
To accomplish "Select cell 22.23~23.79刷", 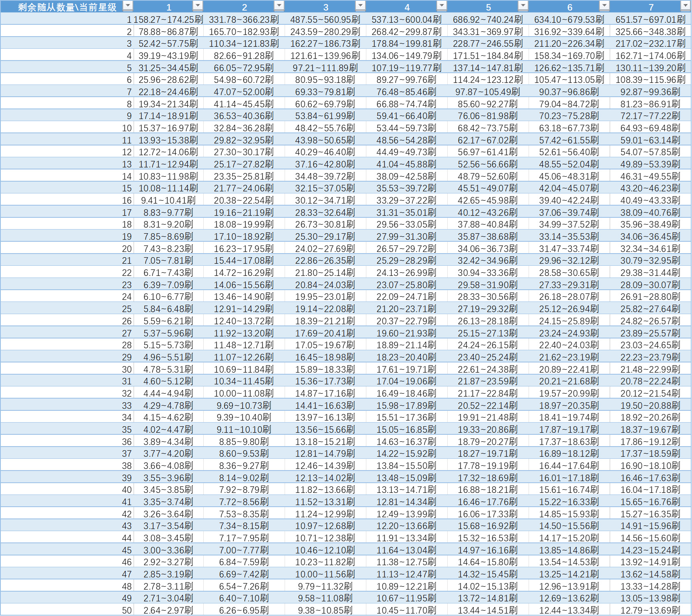I will (651, 357).
